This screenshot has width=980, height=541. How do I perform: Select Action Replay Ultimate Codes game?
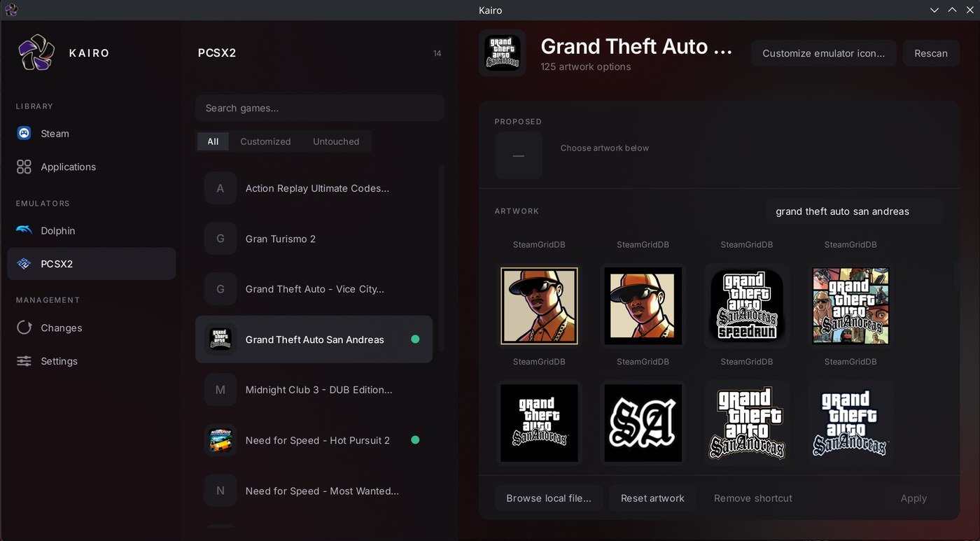pyautogui.click(x=314, y=188)
